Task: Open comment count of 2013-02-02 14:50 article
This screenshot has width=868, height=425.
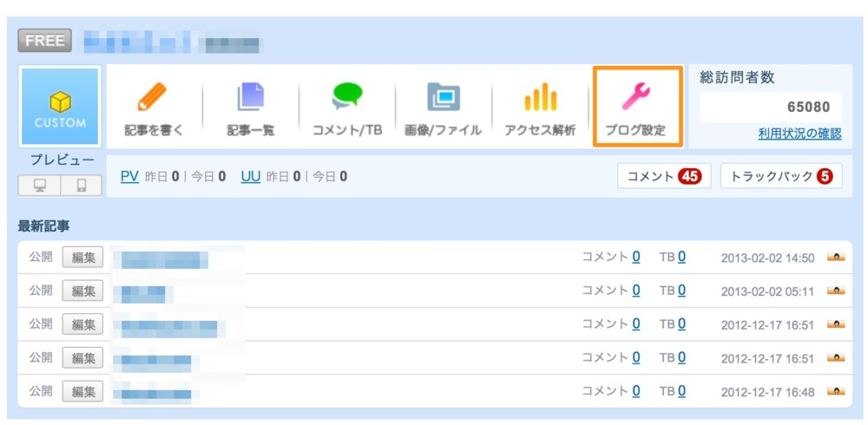Action: point(636,257)
